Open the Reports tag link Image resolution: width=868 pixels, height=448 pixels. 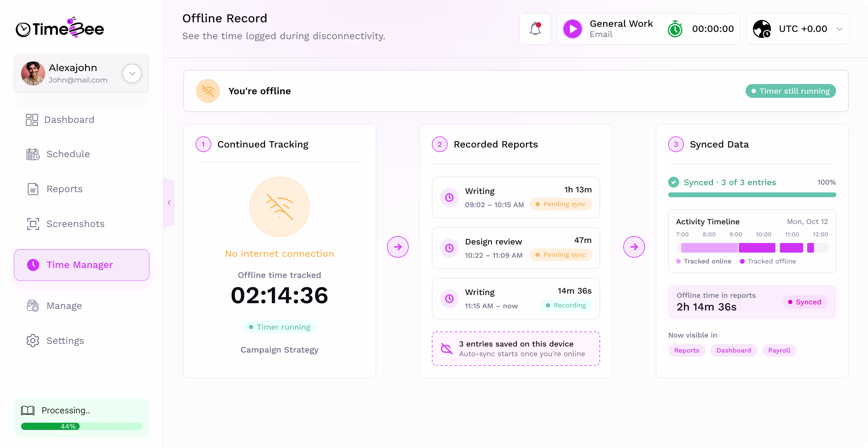point(686,350)
